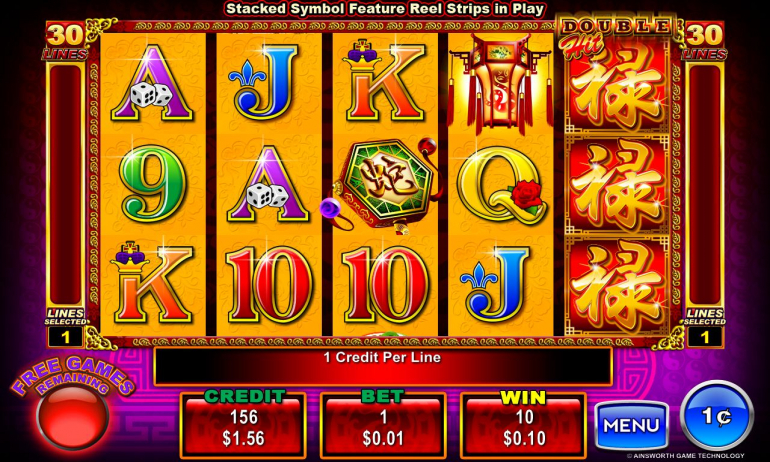Click the 1¢ denomination button

pos(716,416)
